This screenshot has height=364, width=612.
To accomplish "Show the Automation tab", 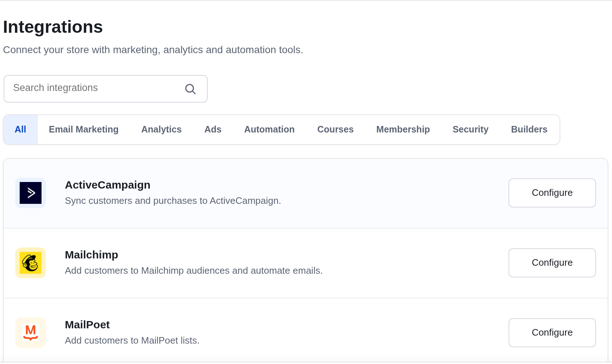I will pos(269,130).
